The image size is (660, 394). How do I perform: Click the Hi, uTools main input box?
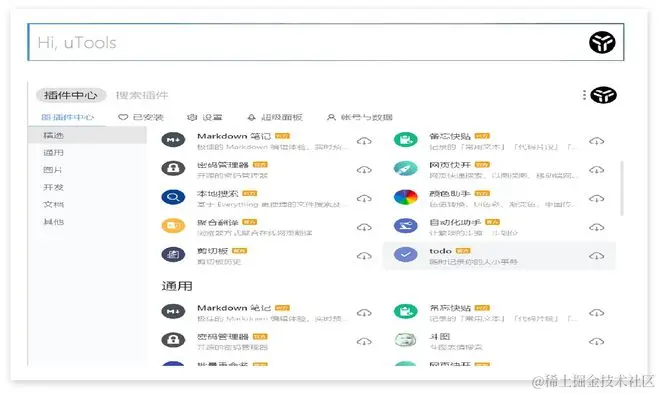(x=326, y=42)
